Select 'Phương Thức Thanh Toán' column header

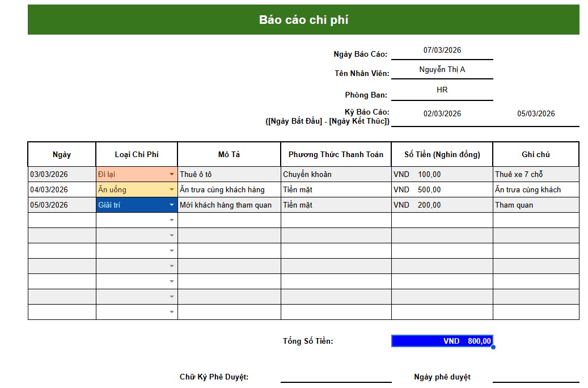click(336, 154)
